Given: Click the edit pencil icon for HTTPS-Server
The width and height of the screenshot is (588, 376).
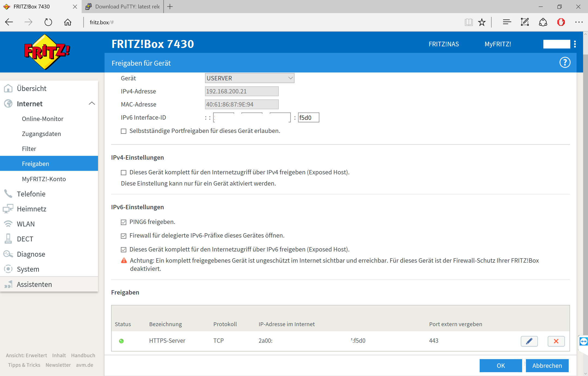Looking at the screenshot, I should click(x=529, y=341).
